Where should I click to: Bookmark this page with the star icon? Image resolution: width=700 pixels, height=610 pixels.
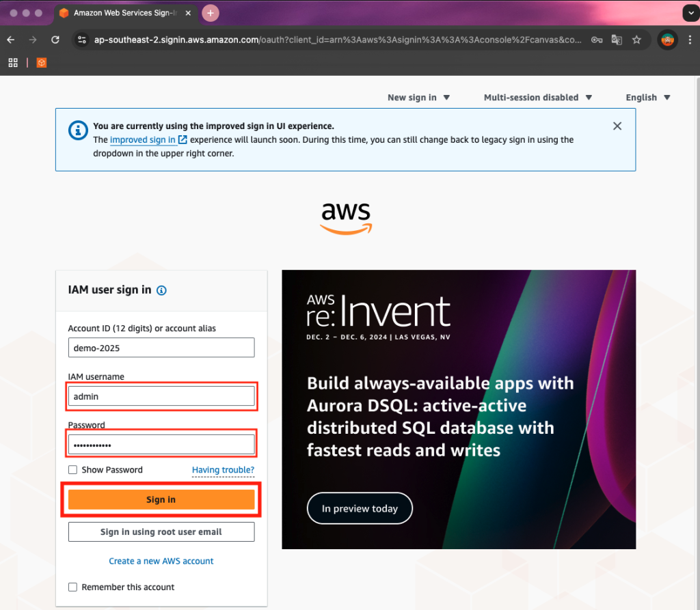[636, 40]
